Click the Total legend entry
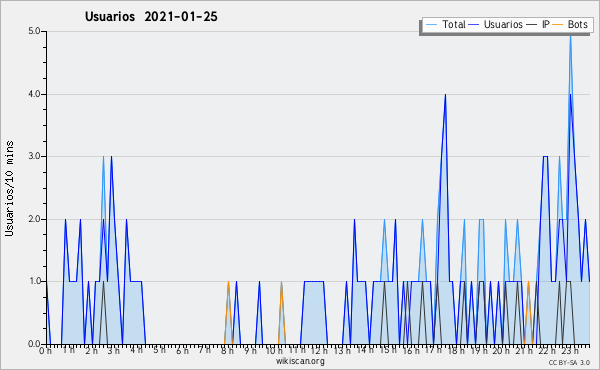 (x=445, y=24)
